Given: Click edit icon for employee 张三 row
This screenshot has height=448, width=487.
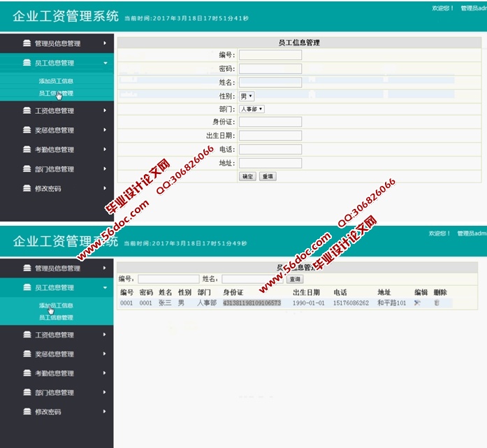Looking at the screenshot, I should pos(417,303).
